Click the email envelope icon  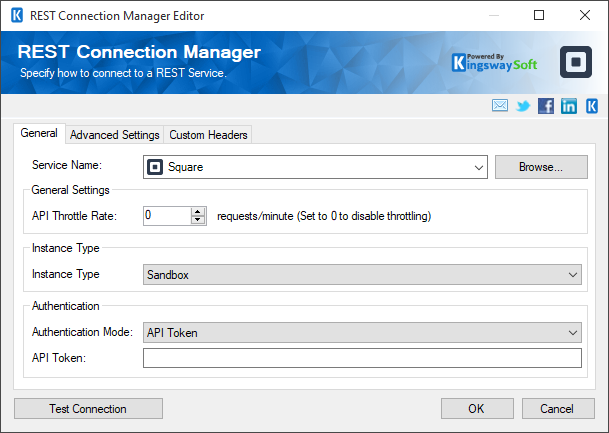499,105
